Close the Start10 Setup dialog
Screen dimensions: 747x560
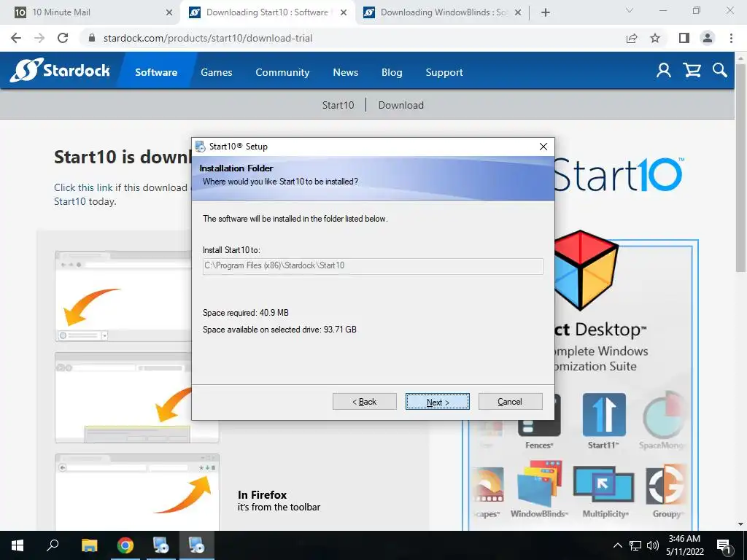tap(543, 147)
